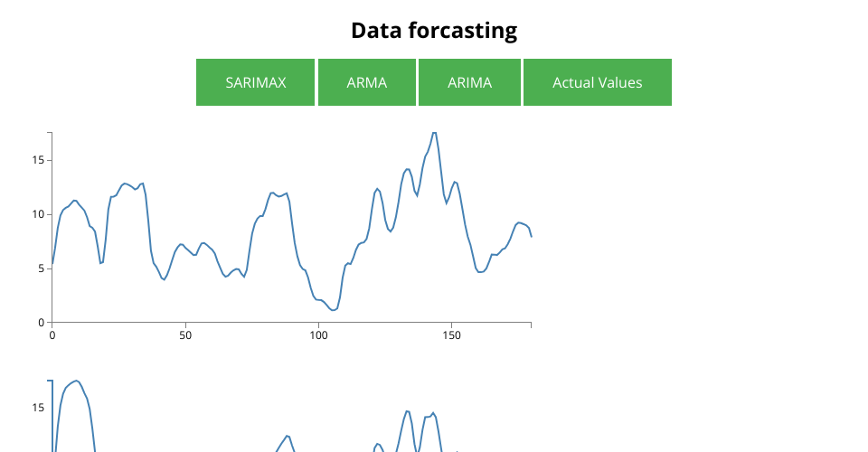The width and height of the screenshot is (868, 452).
Task: Click the 150 x-axis tick label
Action: tap(451, 335)
